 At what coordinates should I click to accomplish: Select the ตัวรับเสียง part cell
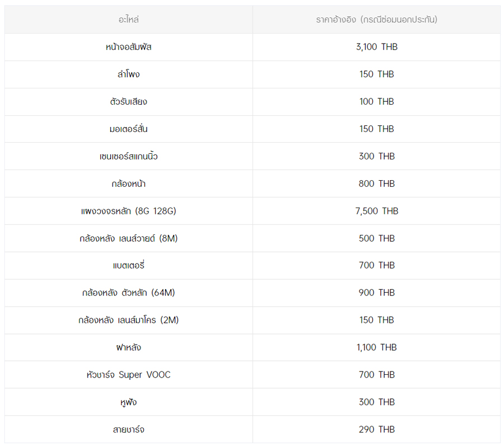[128, 102]
